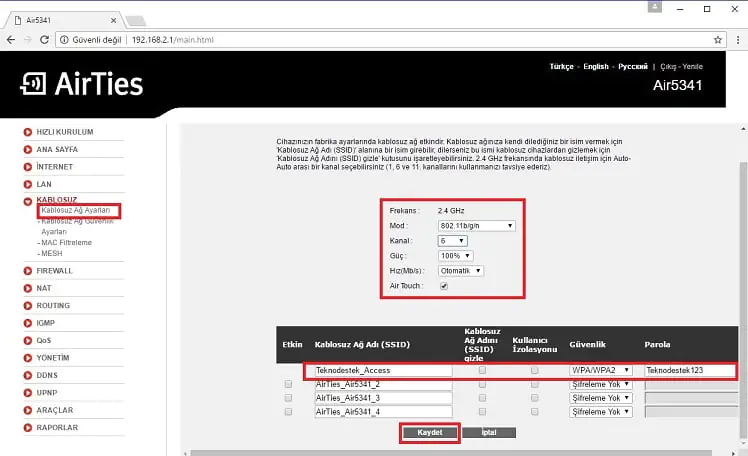748x456 pixels.
Task: Click the Kaydet save button
Action: pyautogui.click(x=430, y=433)
